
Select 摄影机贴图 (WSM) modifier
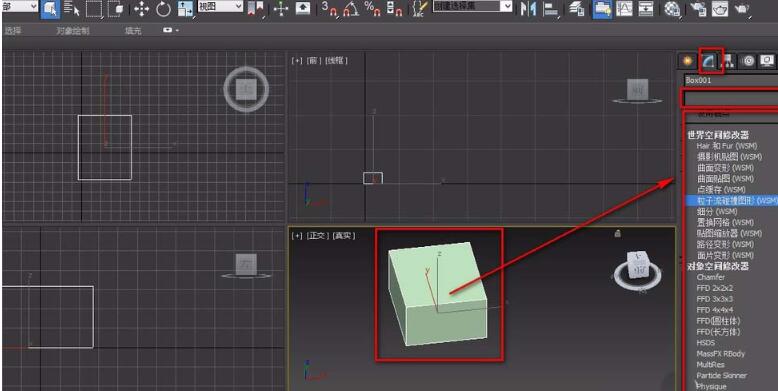click(729, 157)
